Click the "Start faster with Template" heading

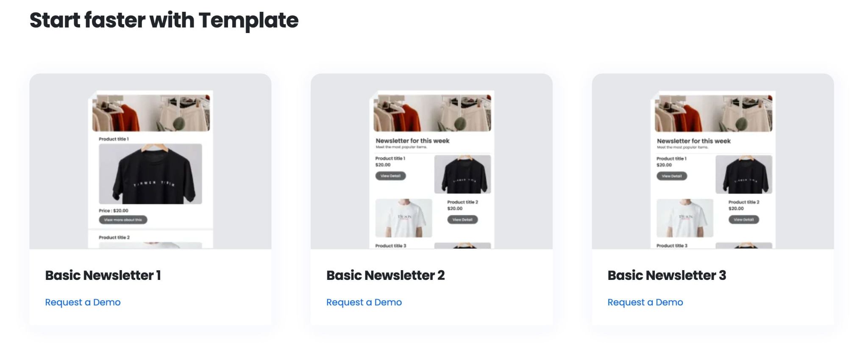click(x=164, y=20)
